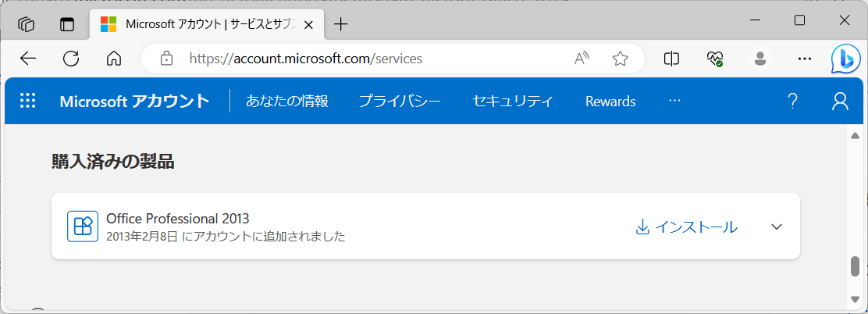Open split screen view icon
The image size is (868, 314).
671,58
